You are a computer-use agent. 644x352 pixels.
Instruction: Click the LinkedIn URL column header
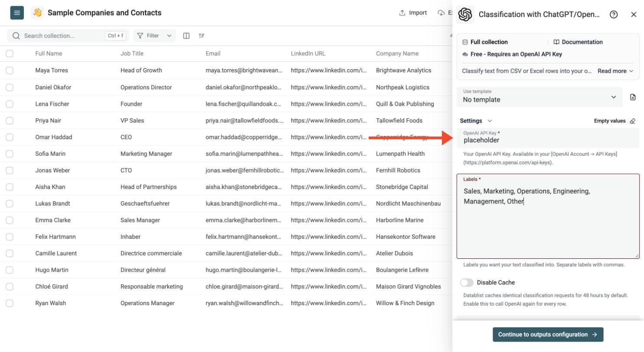tap(308, 54)
